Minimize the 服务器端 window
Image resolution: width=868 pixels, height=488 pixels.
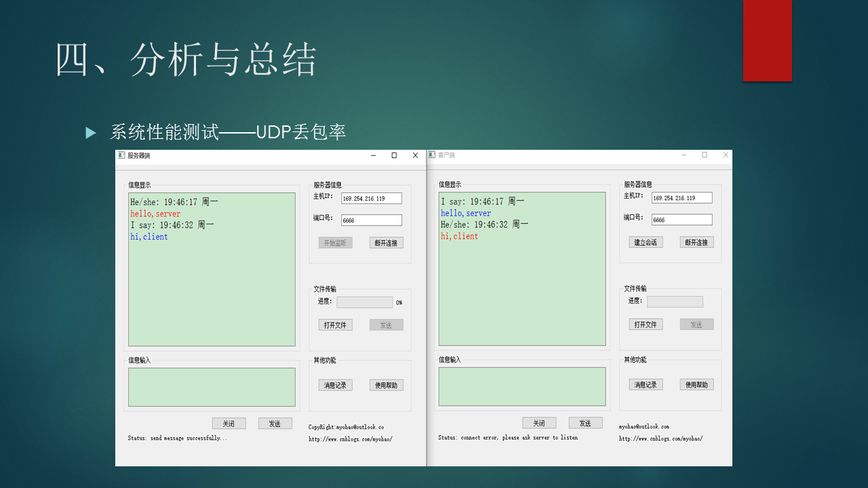(x=373, y=155)
